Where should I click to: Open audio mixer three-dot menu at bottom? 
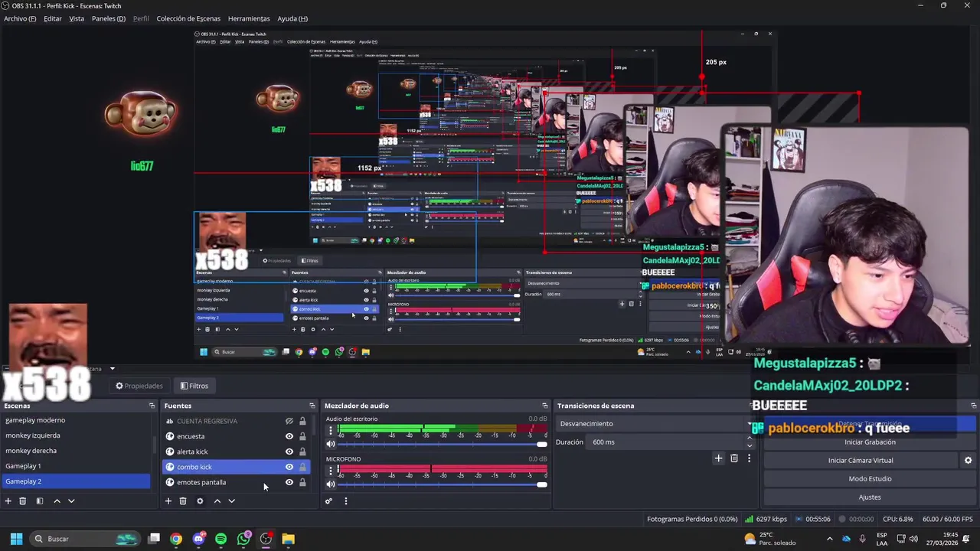345,501
